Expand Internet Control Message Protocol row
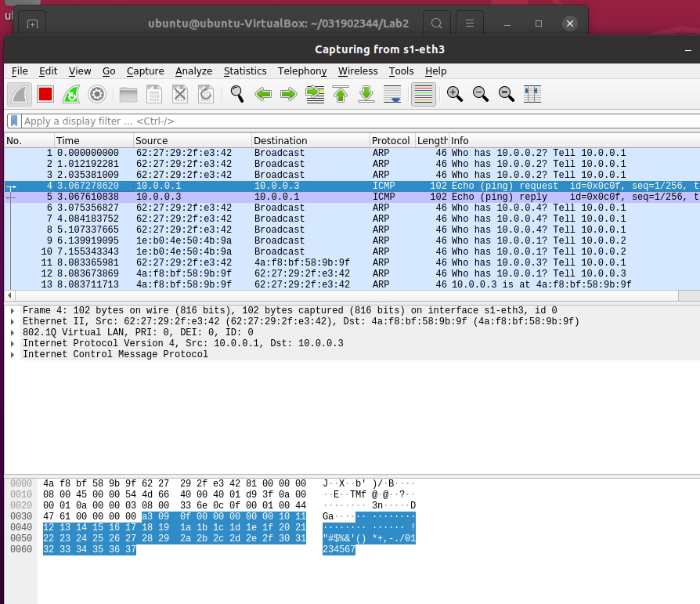The image size is (700, 604). tap(13, 354)
